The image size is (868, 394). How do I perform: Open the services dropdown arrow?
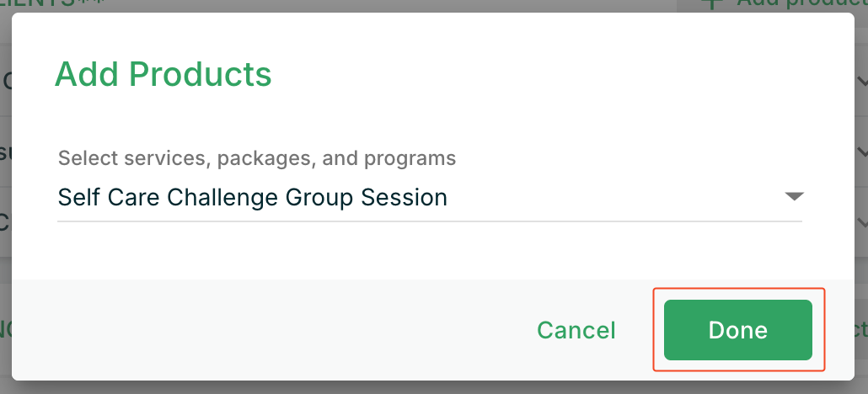[794, 197]
